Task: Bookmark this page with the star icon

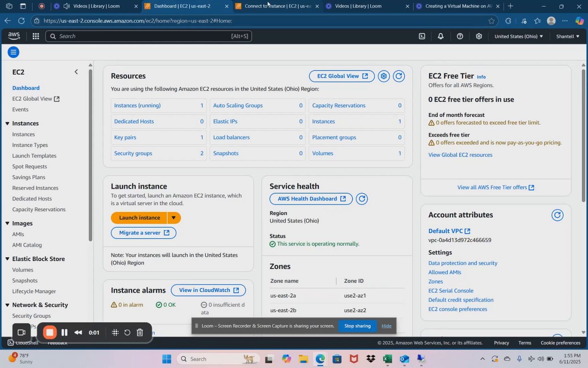Action: pyautogui.click(x=492, y=21)
